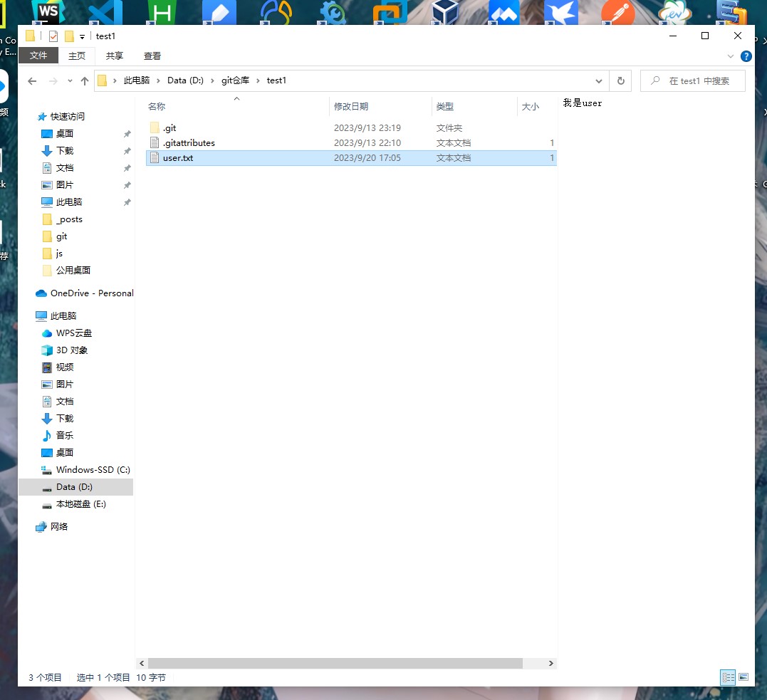The image size is (767, 700).
Task: Open the 文件 menu
Action: coord(38,56)
